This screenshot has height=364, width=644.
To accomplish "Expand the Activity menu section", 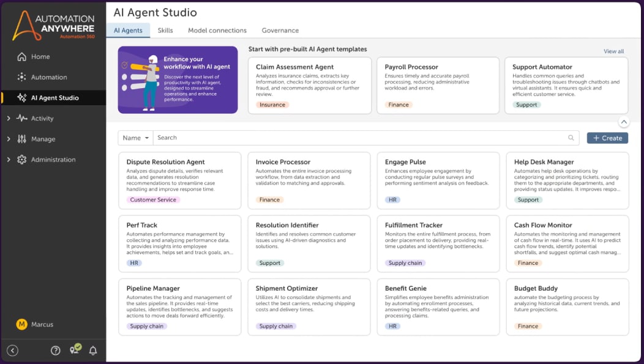I will 9,119.
